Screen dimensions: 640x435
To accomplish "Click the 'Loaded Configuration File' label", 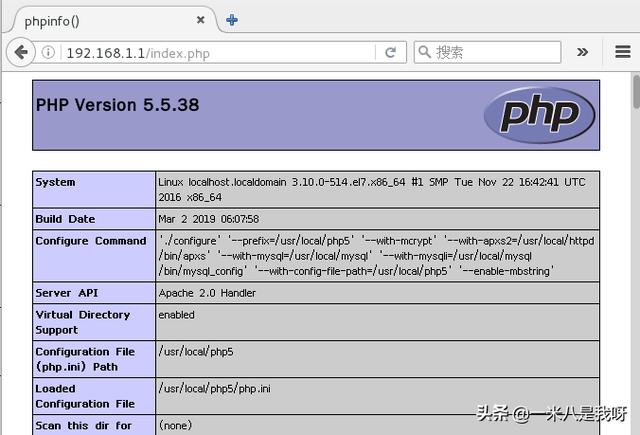I will (85, 396).
